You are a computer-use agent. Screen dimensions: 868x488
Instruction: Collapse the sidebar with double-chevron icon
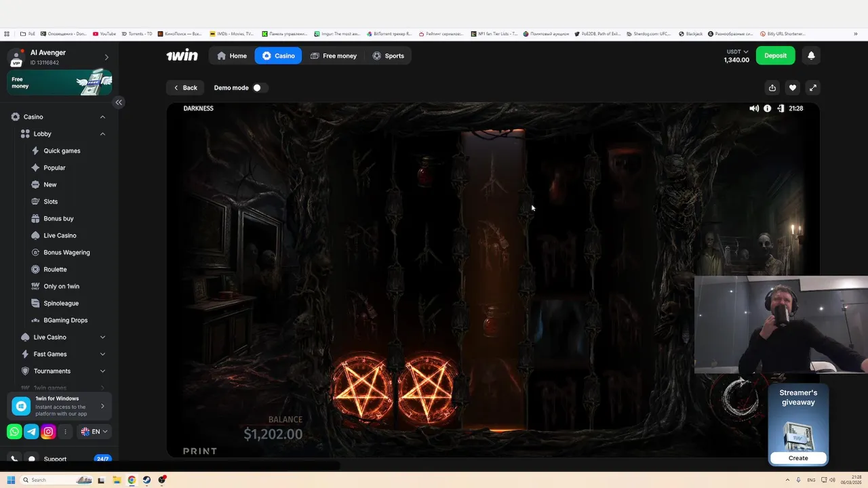coord(119,102)
